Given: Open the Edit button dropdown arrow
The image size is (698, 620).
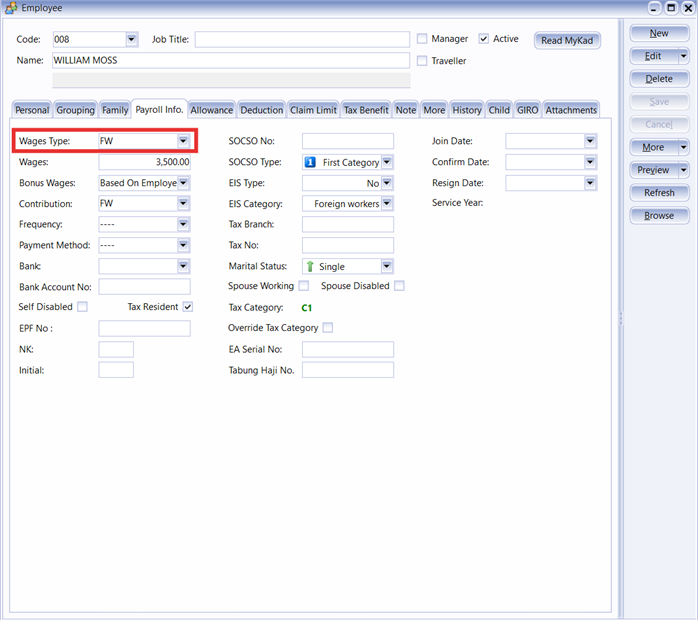Looking at the screenshot, I should tap(683, 57).
